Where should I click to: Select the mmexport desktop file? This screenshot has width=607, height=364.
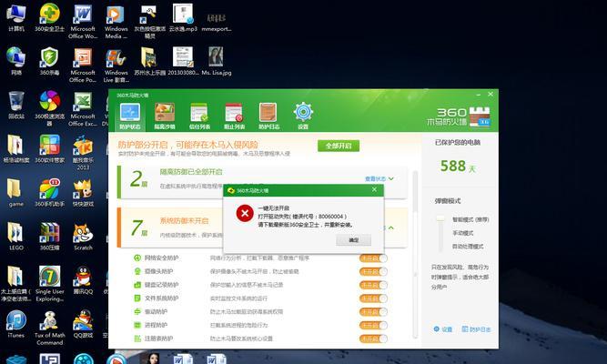(216, 22)
